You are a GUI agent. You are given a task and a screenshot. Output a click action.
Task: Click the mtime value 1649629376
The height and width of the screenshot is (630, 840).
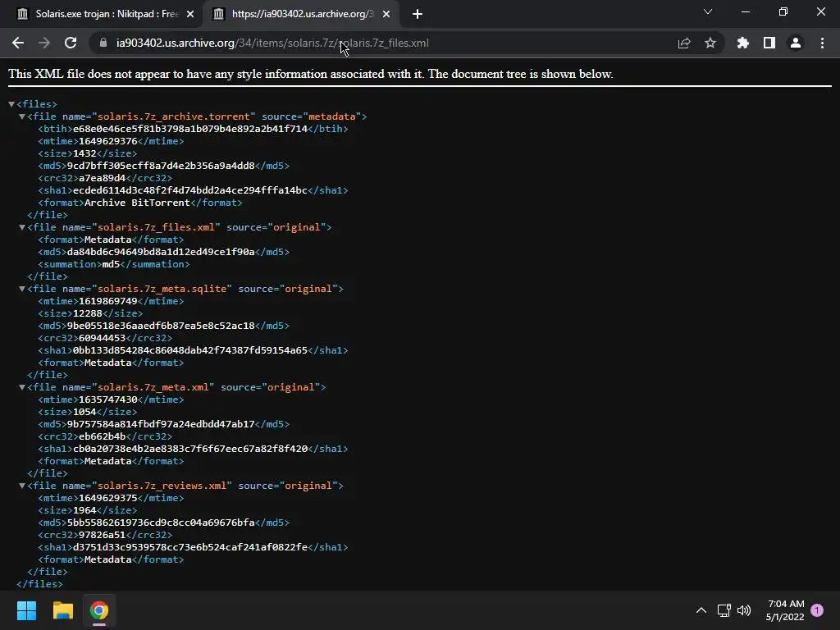[x=108, y=141]
